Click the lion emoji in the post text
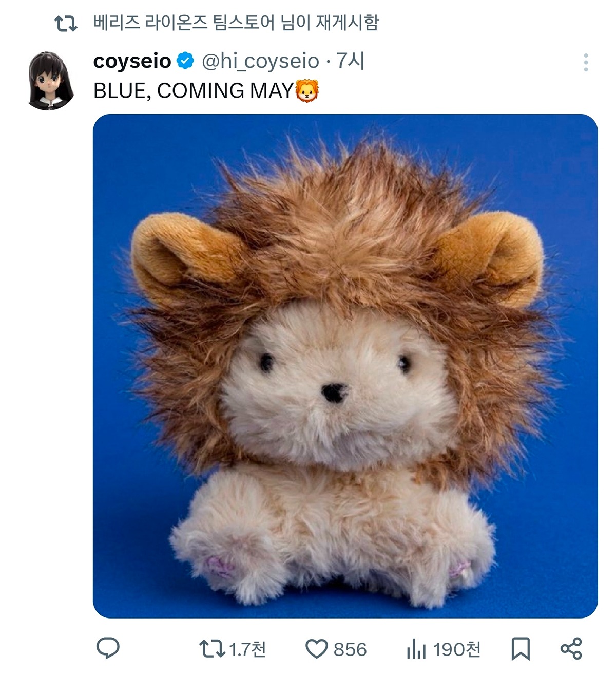The height and width of the screenshot is (674, 616). (307, 91)
